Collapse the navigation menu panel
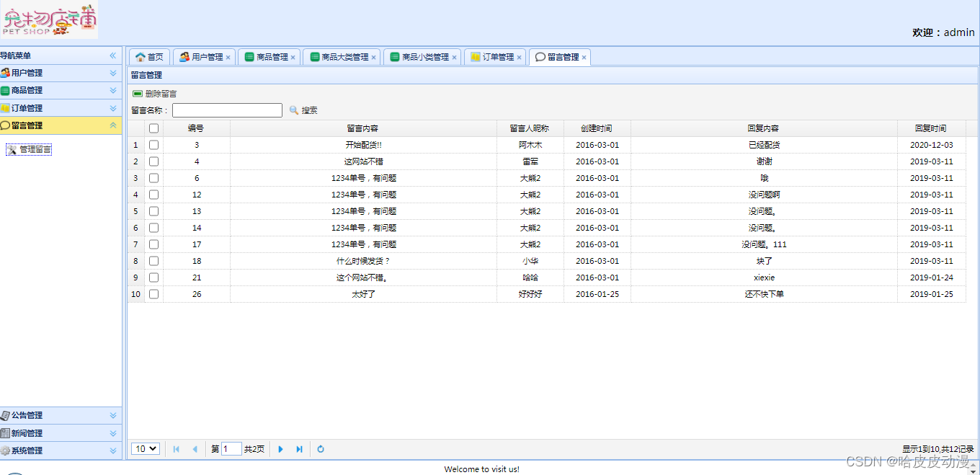Screen dimensions: 980x475 click(x=113, y=56)
